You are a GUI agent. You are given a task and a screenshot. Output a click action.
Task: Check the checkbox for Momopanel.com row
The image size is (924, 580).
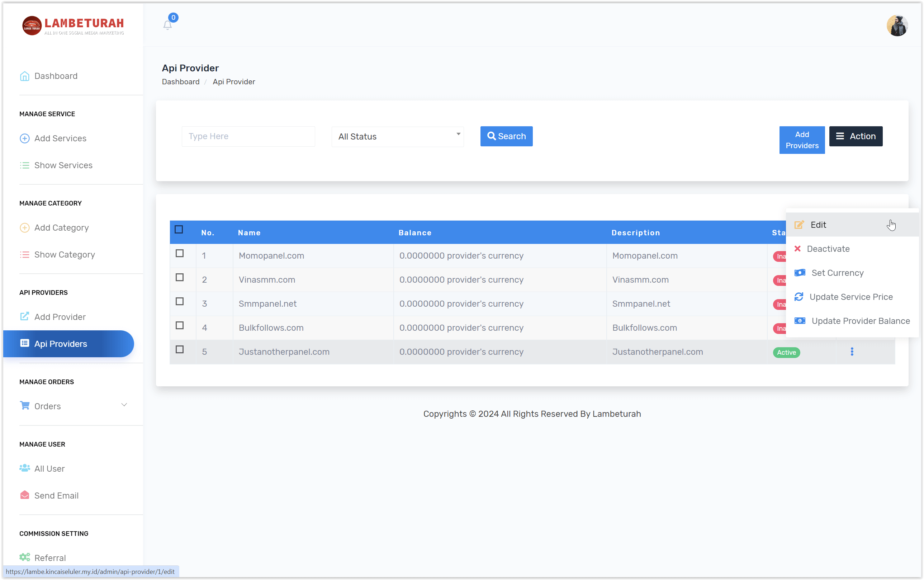tap(179, 253)
